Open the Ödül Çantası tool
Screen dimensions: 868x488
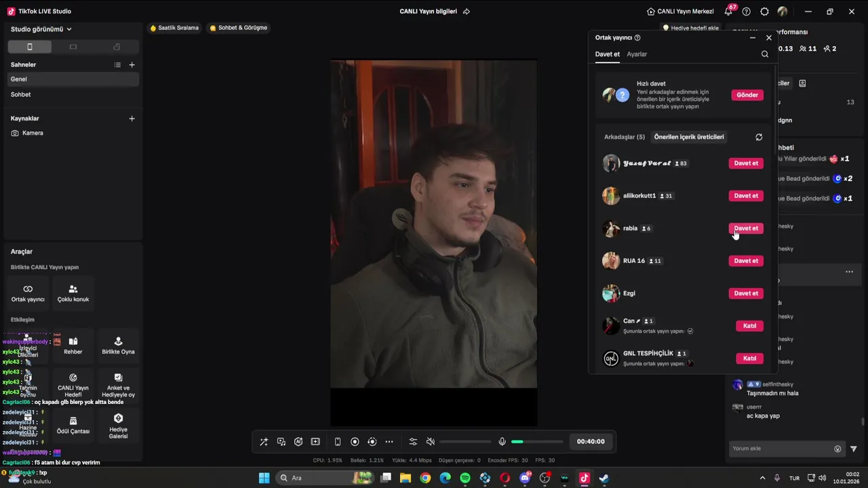tap(73, 425)
